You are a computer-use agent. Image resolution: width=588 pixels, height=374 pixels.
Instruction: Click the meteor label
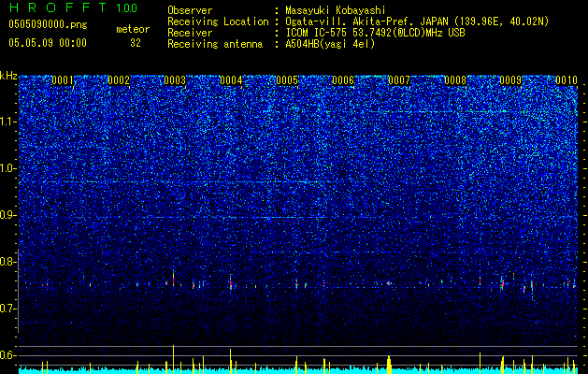click(133, 29)
